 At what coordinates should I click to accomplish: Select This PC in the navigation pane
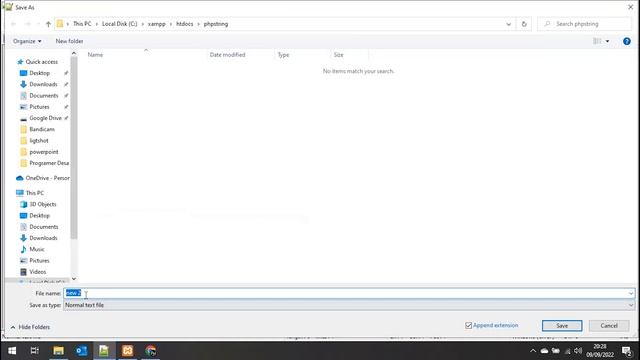(x=35, y=193)
